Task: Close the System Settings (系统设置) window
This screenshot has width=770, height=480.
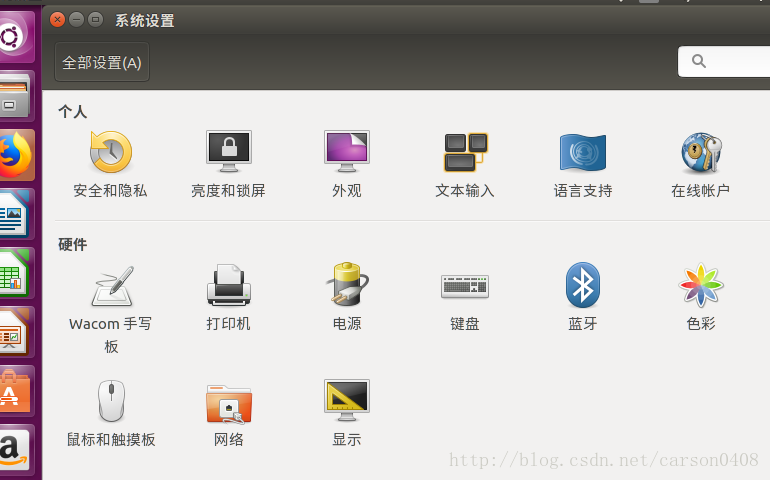Action: pyautogui.click(x=57, y=20)
